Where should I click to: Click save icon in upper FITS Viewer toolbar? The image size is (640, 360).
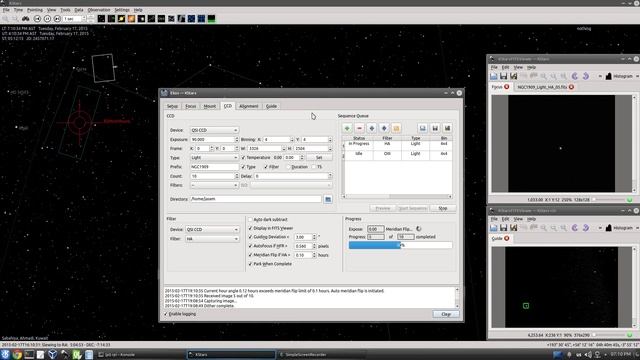coord(504,76)
